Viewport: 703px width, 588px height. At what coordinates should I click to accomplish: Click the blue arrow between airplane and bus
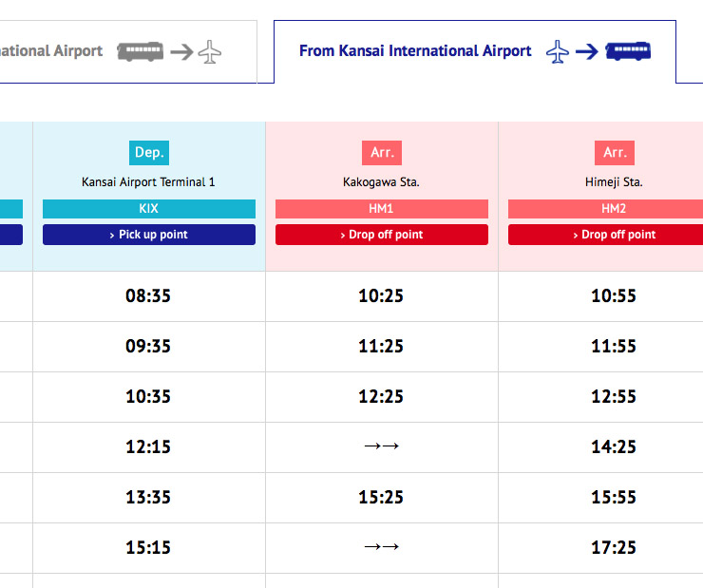[x=587, y=51]
